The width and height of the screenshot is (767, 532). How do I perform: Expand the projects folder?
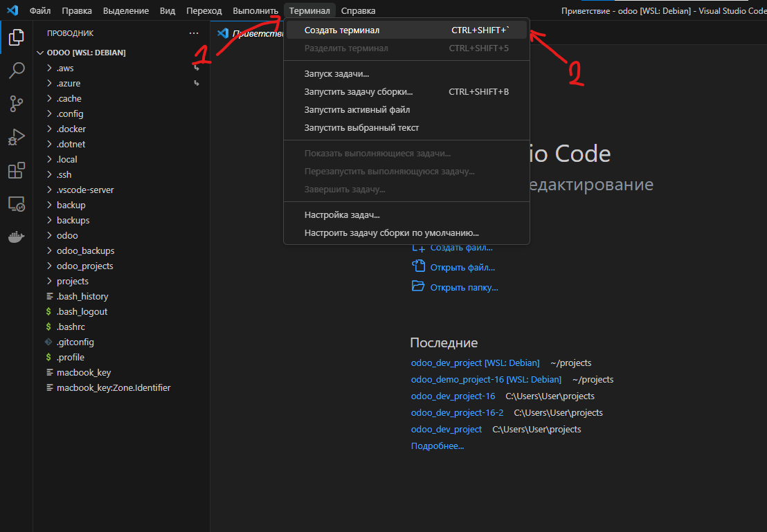click(73, 281)
